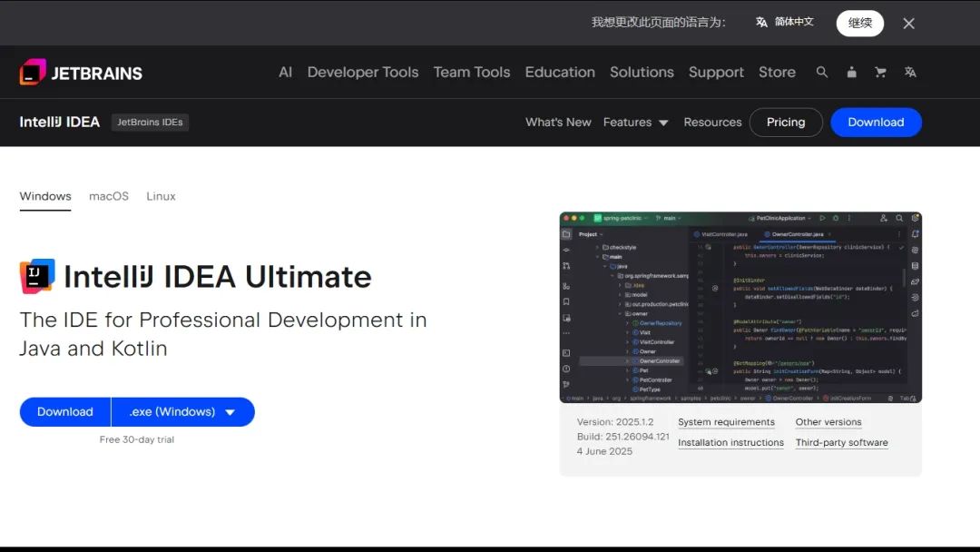
Task: Open Third-party software link
Action: [x=841, y=443]
